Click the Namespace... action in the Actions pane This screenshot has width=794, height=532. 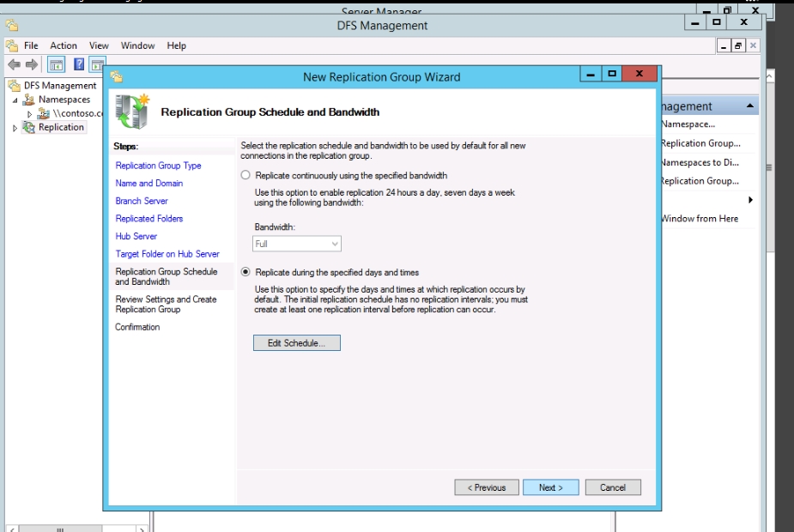(x=688, y=124)
